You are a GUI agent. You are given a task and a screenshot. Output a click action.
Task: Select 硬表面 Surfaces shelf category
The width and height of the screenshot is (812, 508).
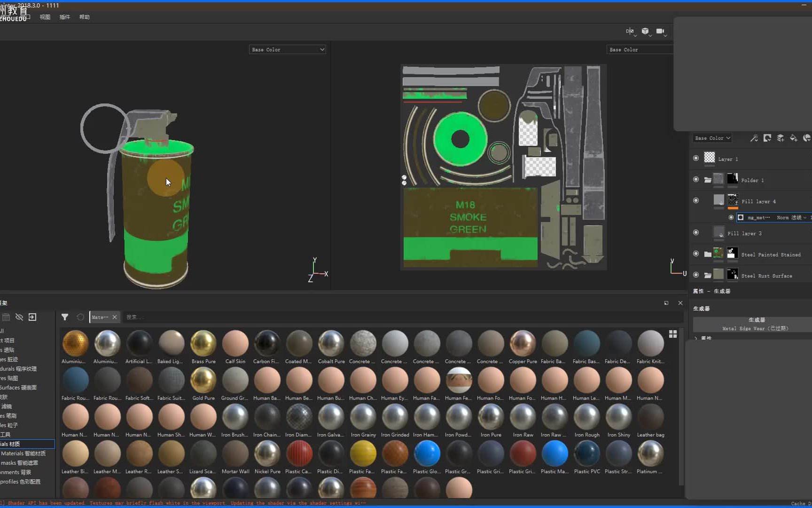pyautogui.click(x=19, y=388)
